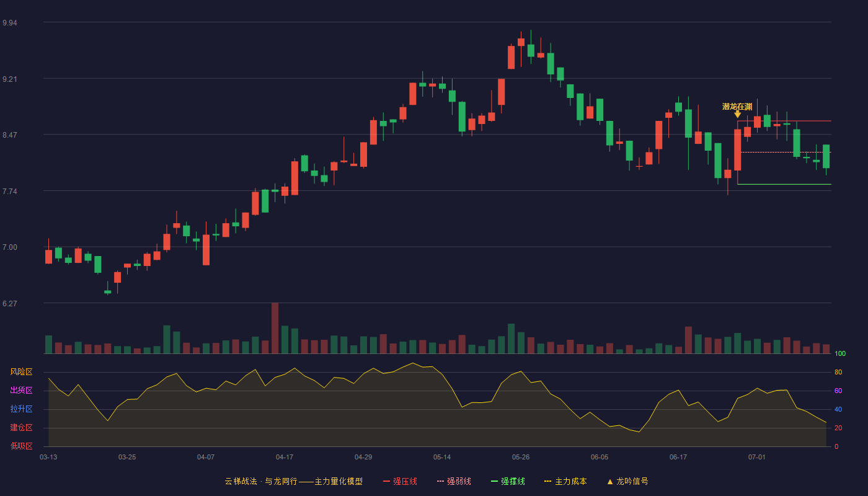The height and width of the screenshot is (496, 868).
Task: Click the 06-05 date label
Action: 600,457
